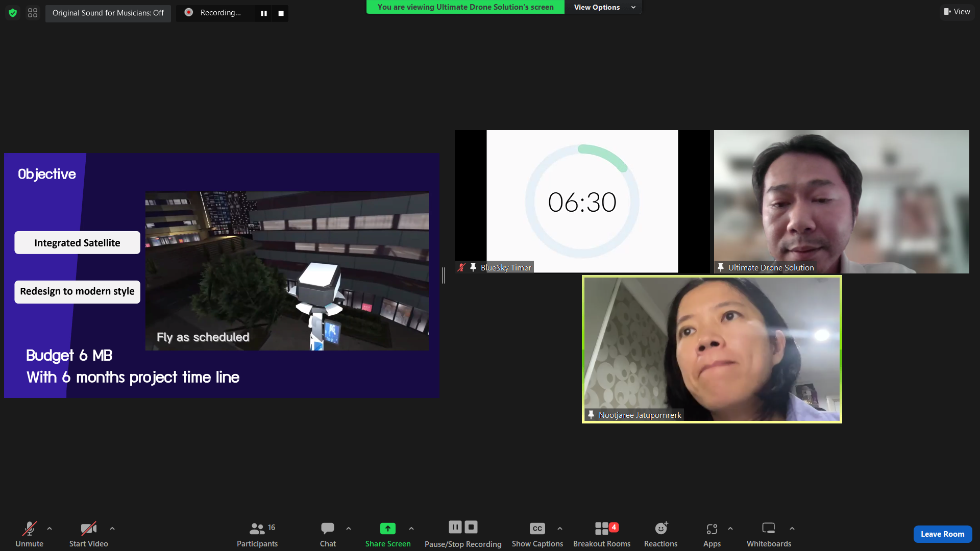Click the Objective slide title
The width and height of the screenshot is (980, 551).
(47, 174)
